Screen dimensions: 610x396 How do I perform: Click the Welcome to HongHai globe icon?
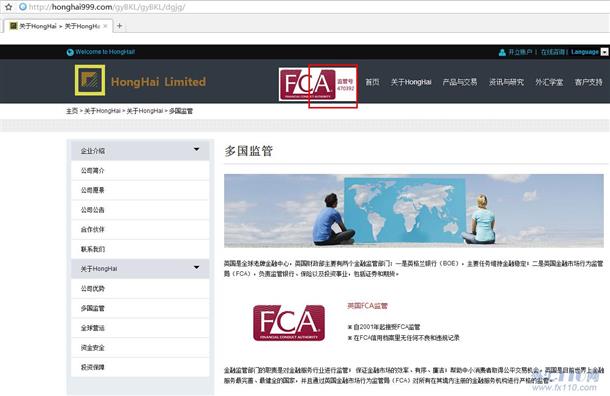point(70,52)
